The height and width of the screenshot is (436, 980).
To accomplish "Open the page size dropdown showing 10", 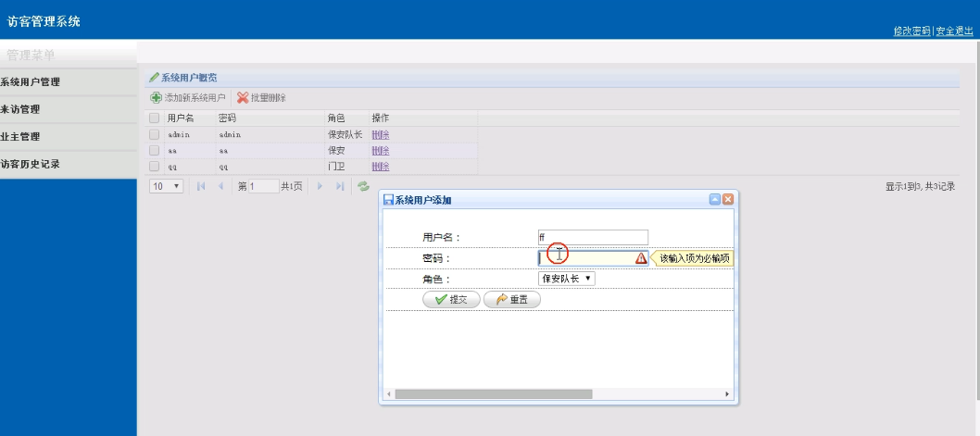I will (x=166, y=186).
